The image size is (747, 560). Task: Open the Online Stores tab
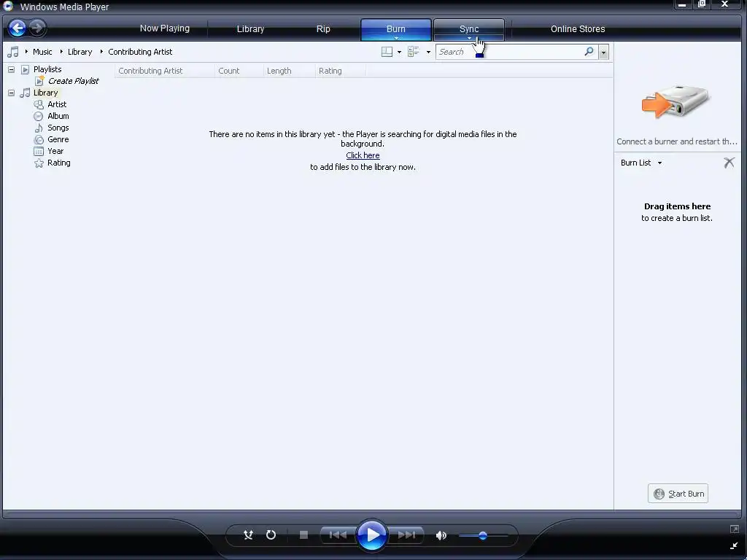(578, 29)
